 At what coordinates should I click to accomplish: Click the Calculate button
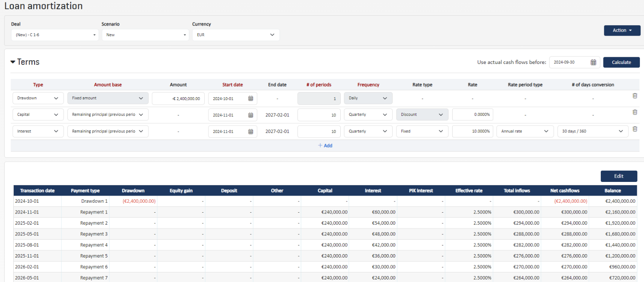pos(622,62)
